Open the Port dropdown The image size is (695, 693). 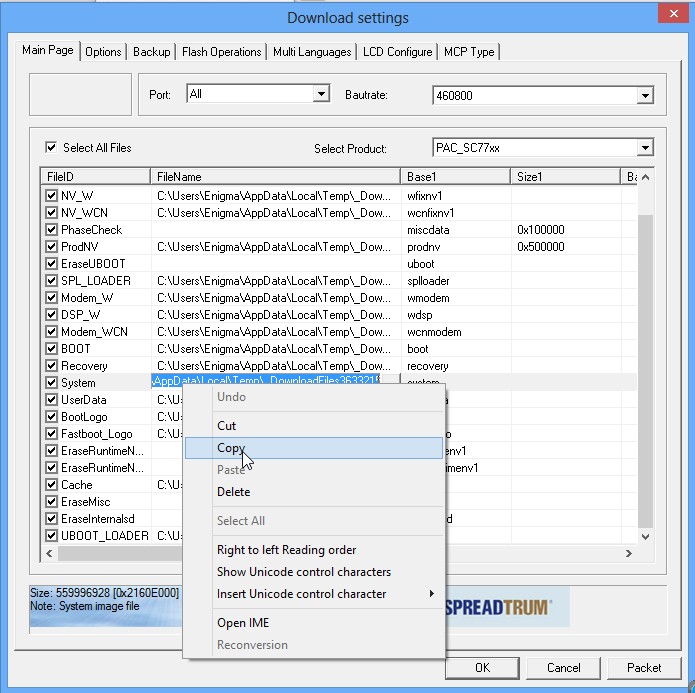321,94
